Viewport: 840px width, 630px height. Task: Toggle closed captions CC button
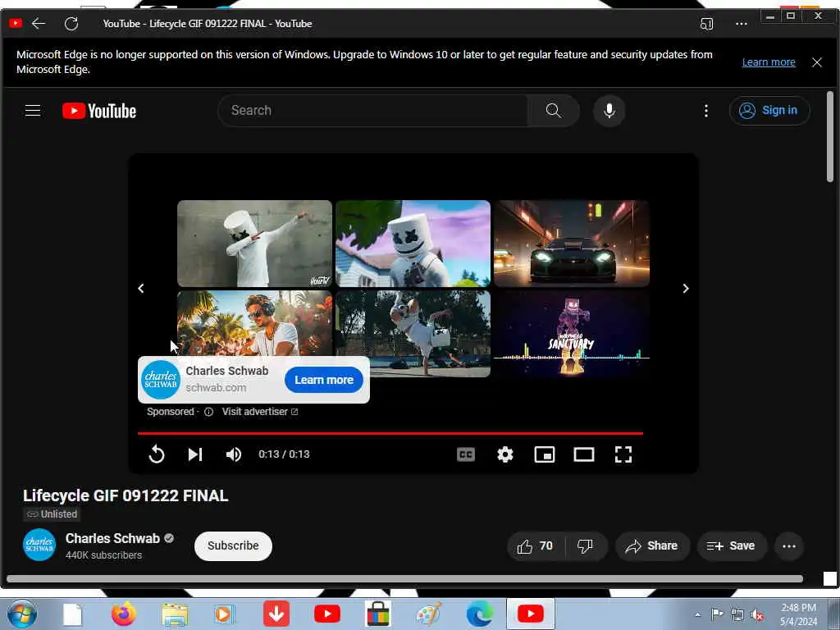pyautogui.click(x=466, y=454)
